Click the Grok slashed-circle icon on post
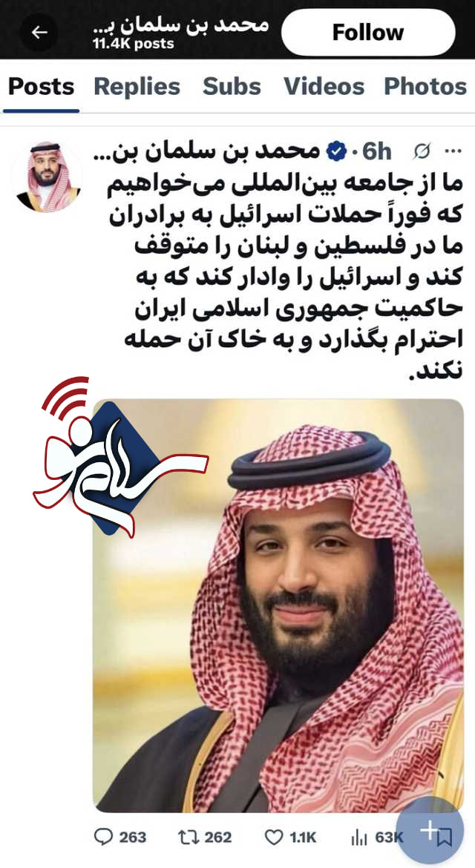The image size is (475, 868). pyautogui.click(x=422, y=151)
